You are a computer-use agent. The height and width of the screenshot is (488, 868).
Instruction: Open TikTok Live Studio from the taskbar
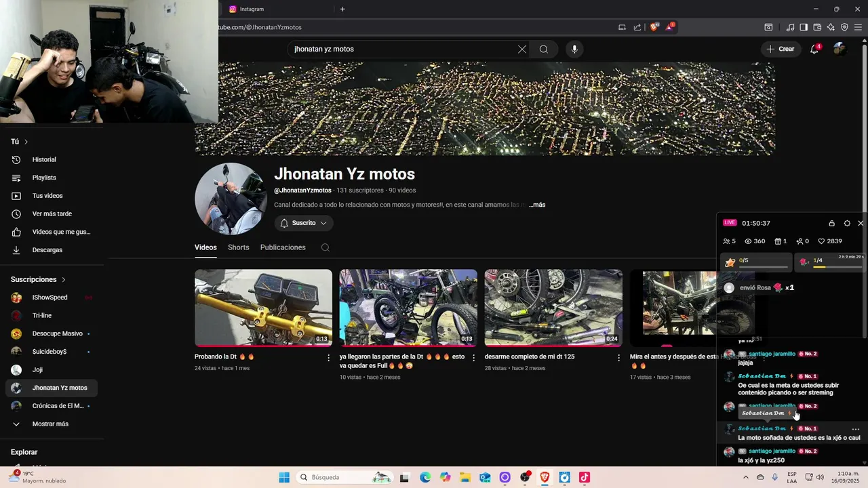584,477
